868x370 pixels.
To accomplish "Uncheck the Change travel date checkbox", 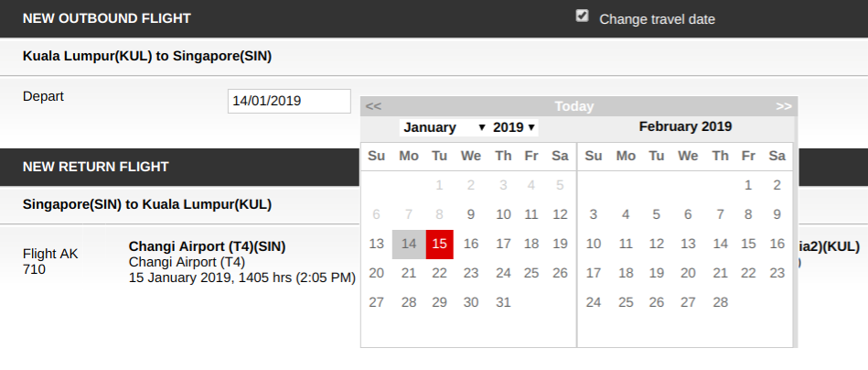I will pos(583,16).
